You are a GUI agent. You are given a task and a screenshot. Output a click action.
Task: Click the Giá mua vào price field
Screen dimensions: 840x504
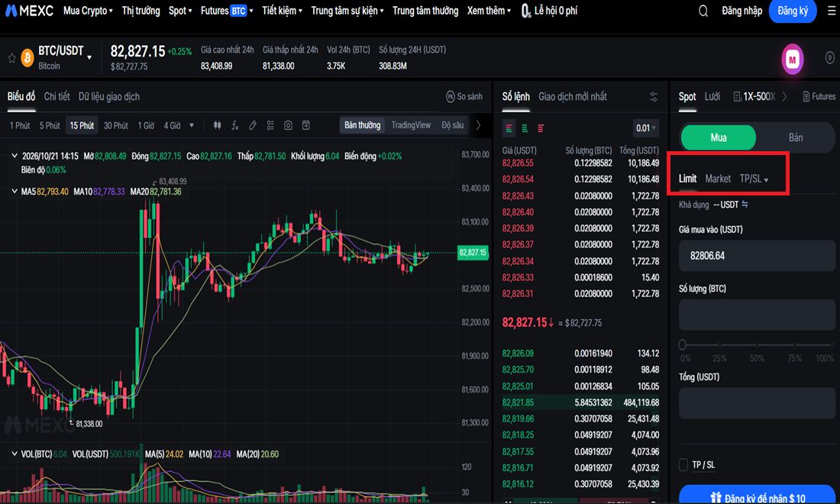coord(757,256)
